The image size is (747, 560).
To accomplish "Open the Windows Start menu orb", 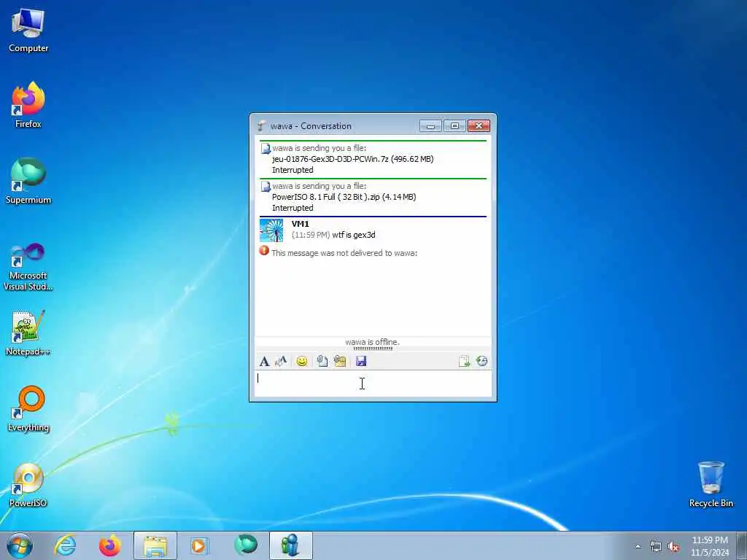I will 20,545.
